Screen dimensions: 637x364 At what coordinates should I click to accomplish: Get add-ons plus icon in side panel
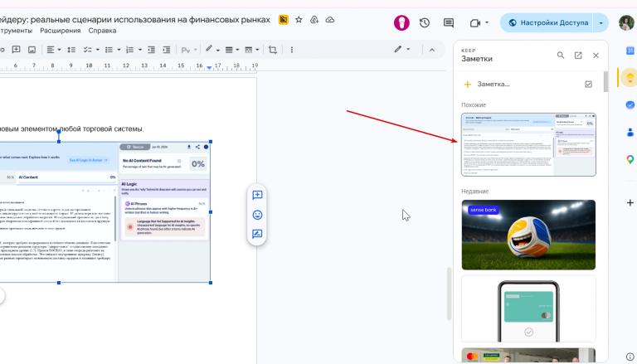tap(630, 202)
